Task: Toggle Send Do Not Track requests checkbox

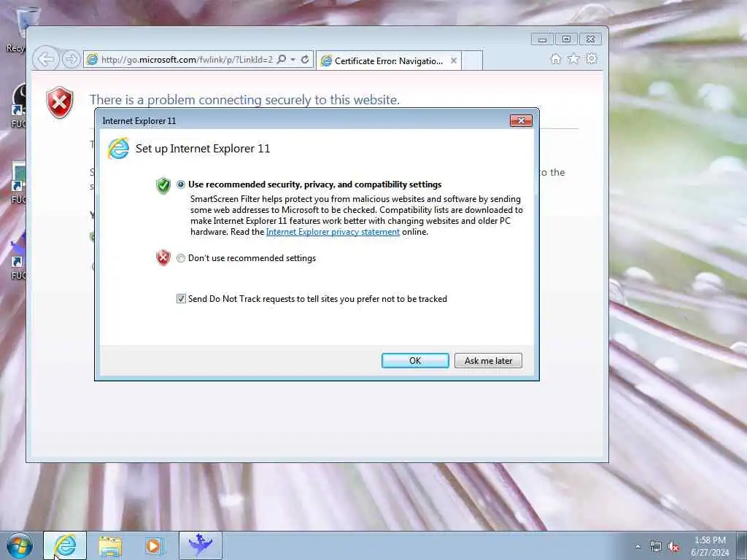Action: point(181,298)
